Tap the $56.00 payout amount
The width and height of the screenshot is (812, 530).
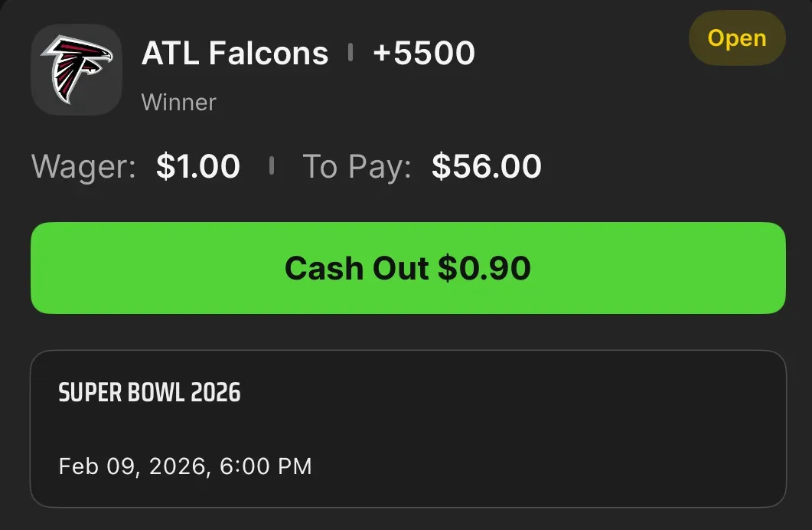pos(487,166)
